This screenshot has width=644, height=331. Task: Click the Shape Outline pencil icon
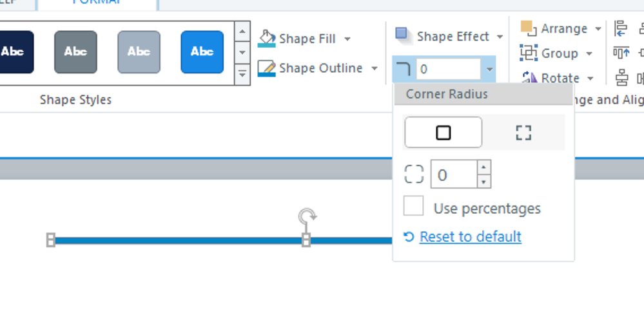[x=267, y=68]
